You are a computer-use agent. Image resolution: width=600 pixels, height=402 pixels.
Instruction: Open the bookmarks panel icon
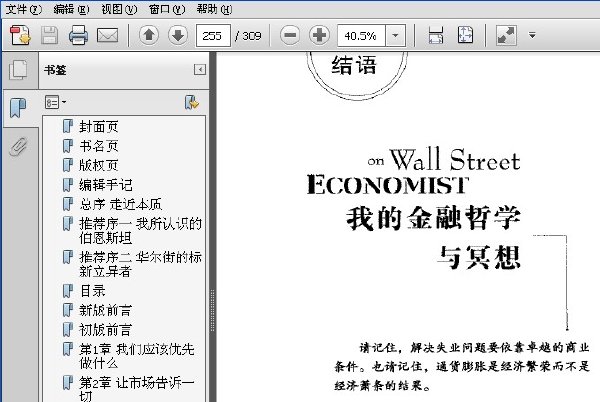[x=18, y=108]
